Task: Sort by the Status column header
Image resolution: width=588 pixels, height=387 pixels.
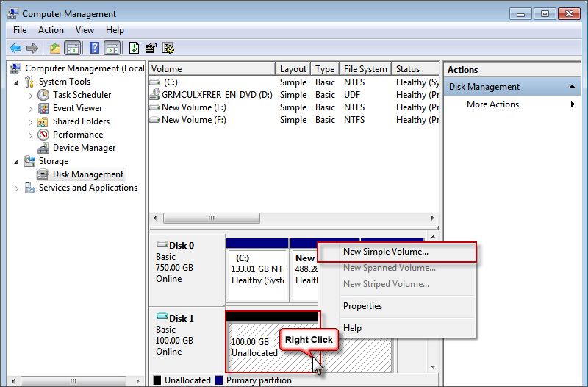Action: point(415,69)
